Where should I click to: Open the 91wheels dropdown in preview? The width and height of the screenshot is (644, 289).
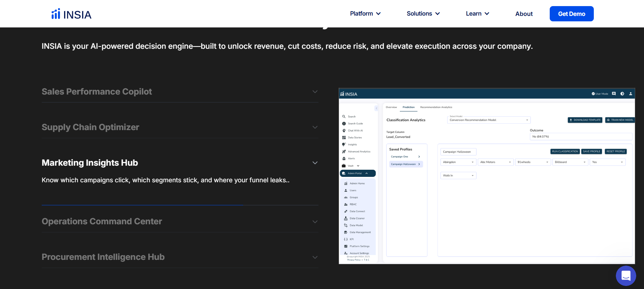pyautogui.click(x=533, y=162)
